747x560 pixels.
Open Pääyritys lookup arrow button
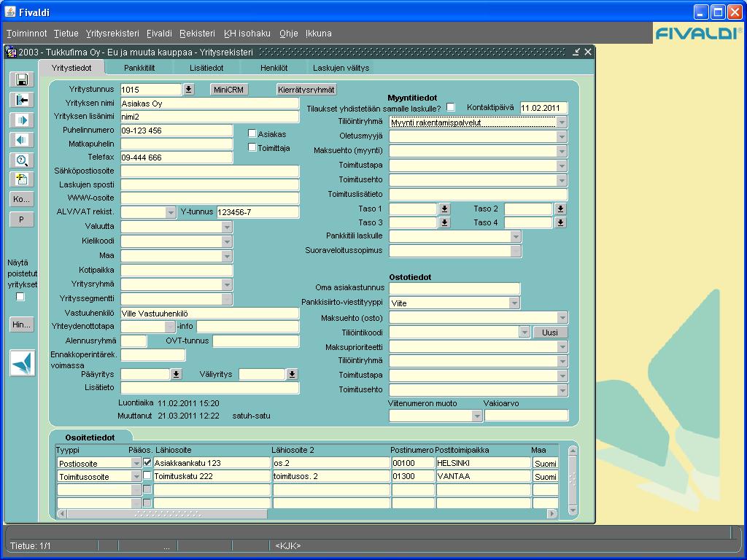(176, 374)
